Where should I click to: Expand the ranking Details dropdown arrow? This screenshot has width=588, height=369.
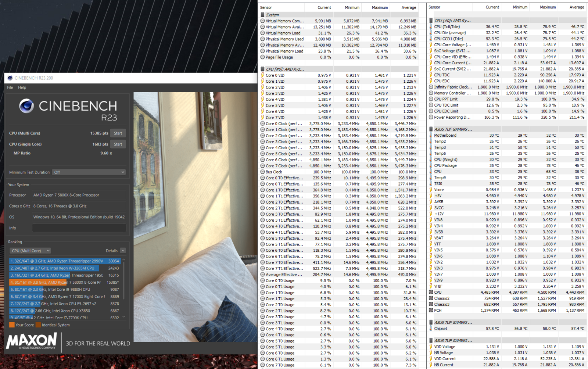(123, 251)
